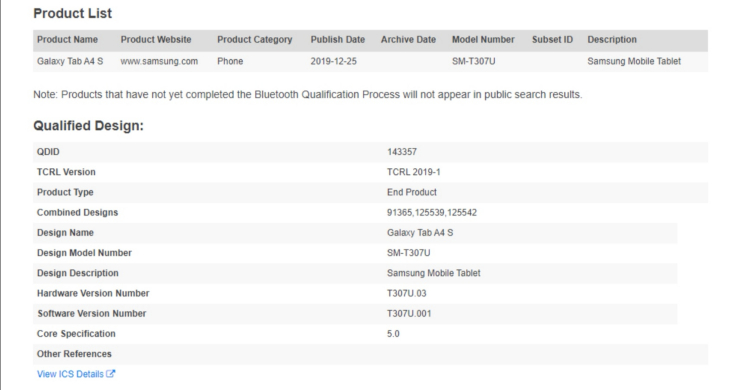750x390 pixels.
Task: Click the external-link icon beside View ICS Details
Action: [x=110, y=374]
